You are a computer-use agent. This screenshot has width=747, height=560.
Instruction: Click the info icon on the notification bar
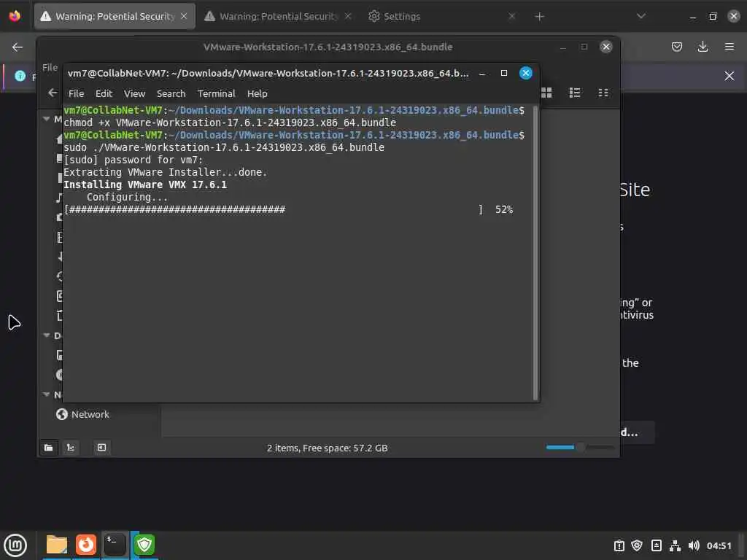click(20, 76)
